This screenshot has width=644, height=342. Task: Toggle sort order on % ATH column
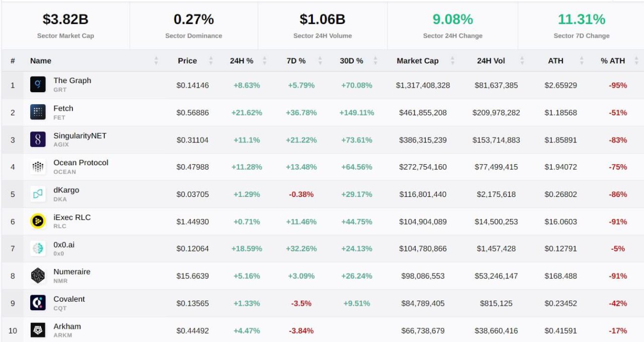click(x=636, y=60)
